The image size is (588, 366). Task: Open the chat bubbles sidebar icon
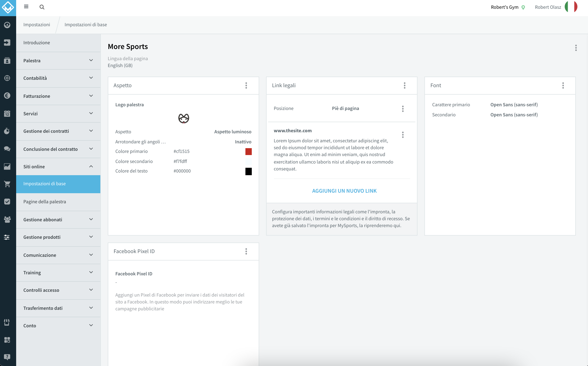pyautogui.click(x=7, y=149)
